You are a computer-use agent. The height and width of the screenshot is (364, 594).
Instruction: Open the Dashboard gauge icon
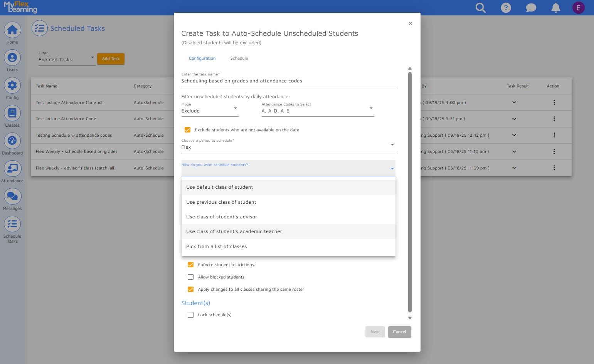12,141
